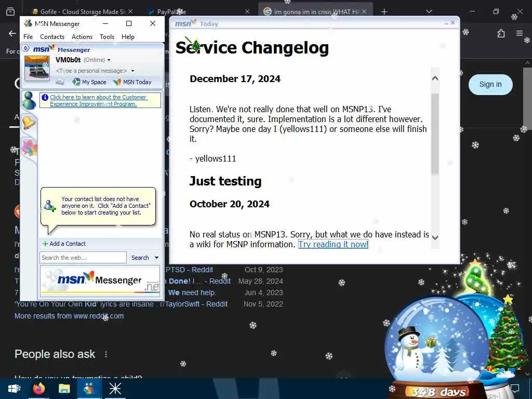Image resolution: width=532 pixels, height=399 pixels.
Task: Open the You're On Your Own Kid lyrics result
Action: [121, 304]
